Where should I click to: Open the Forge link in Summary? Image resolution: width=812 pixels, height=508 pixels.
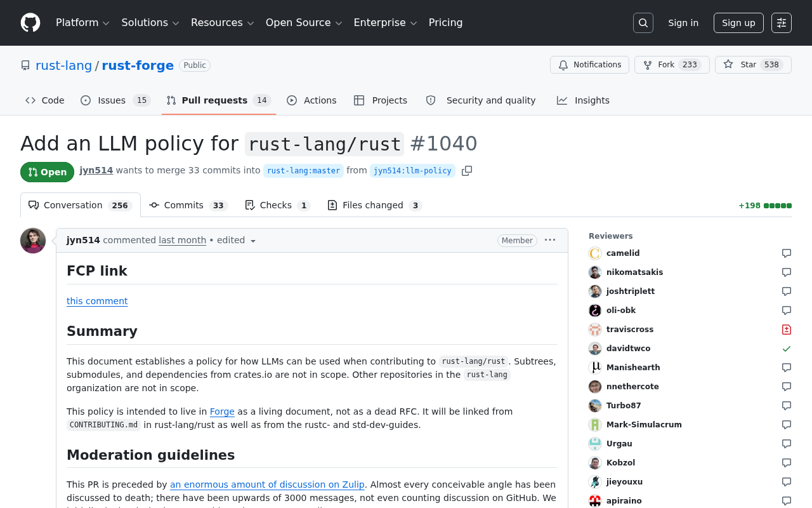pyautogui.click(x=222, y=411)
